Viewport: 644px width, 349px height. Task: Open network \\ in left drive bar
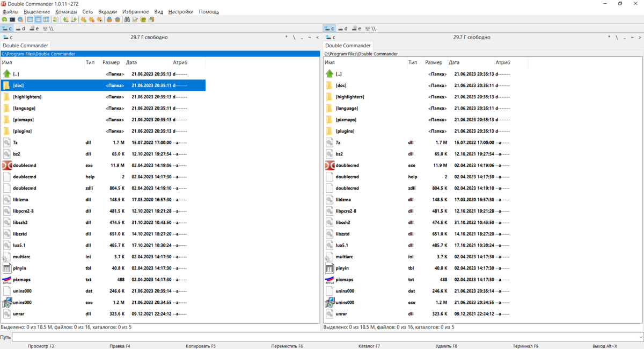click(48, 28)
